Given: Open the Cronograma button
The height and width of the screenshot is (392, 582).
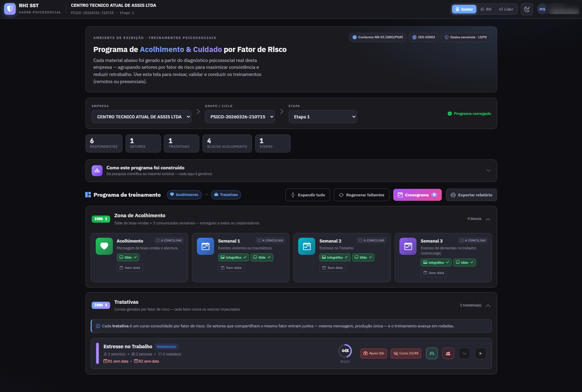Looking at the screenshot, I should pyautogui.click(x=418, y=195).
